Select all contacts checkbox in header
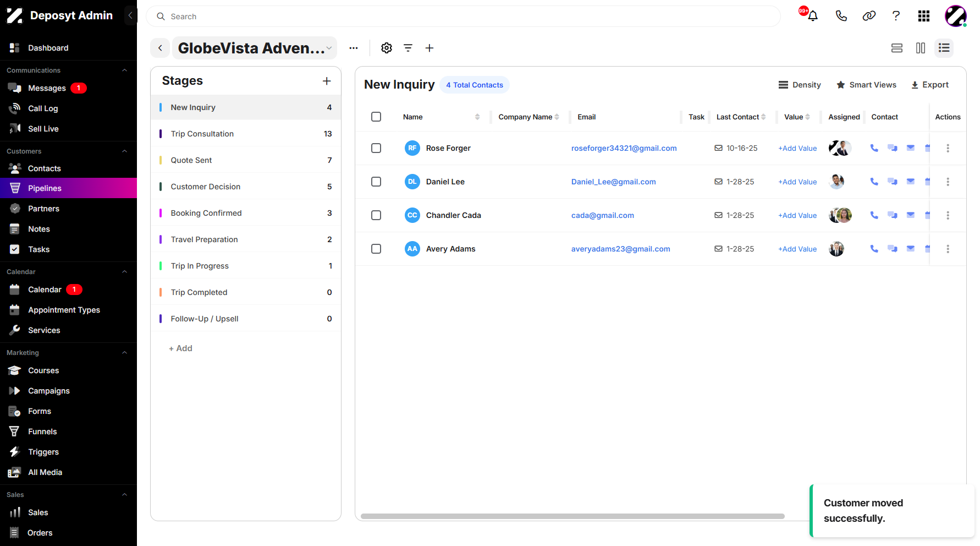Viewport: 980px width, 546px height. click(x=376, y=117)
